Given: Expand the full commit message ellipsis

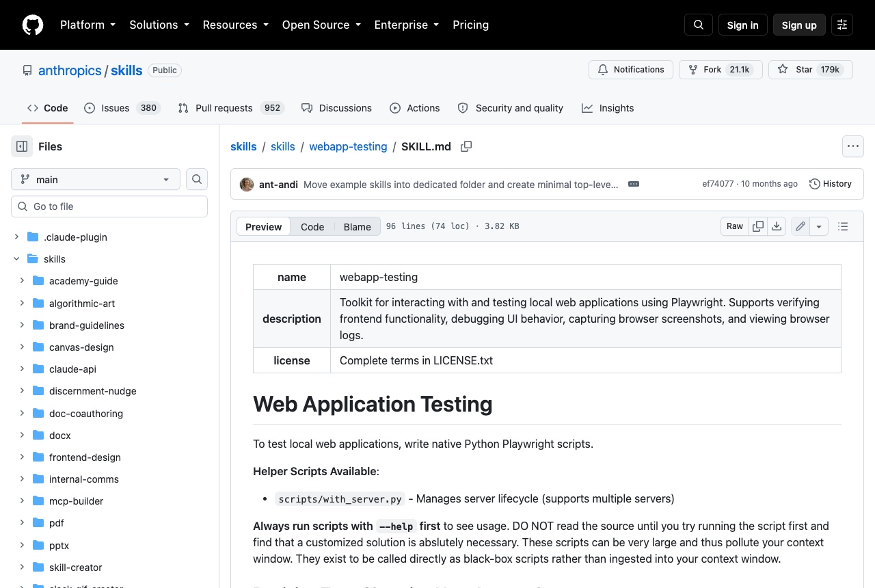Looking at the screenshot, I should (x=634, y=184).
